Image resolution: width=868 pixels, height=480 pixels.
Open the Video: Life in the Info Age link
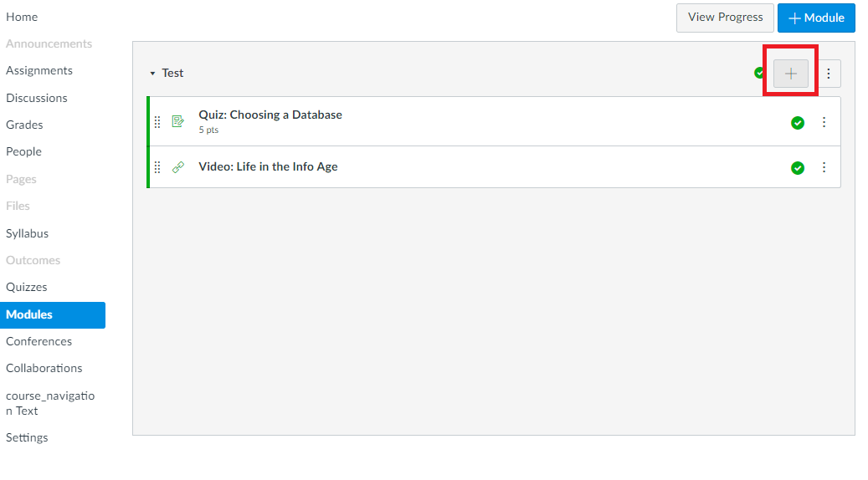point(268,167)
